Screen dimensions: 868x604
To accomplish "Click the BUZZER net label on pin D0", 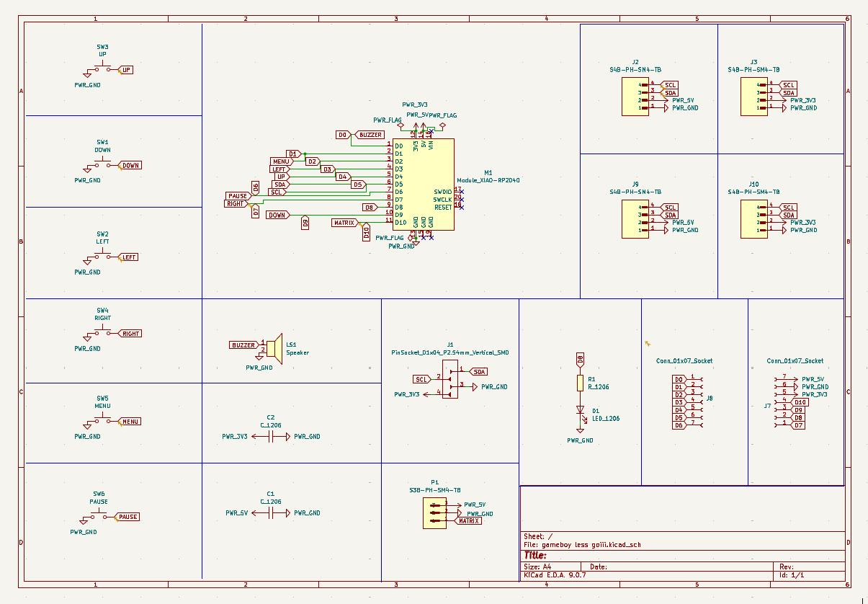I will click(369, 134).
